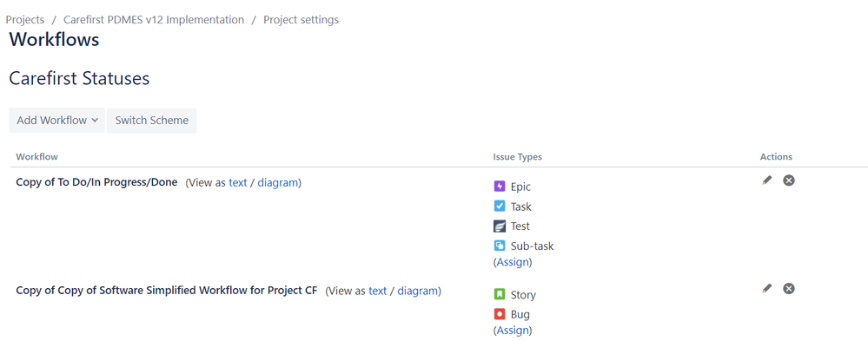Assign issue types to Software Simplified Workflow

pos(513,331)
